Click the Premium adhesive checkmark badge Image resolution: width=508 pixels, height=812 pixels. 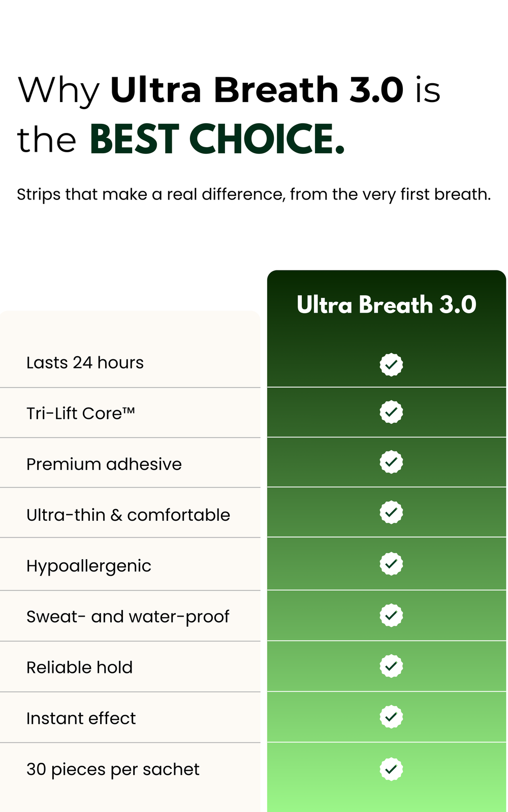pyautogui.click(x=391, y=462)
